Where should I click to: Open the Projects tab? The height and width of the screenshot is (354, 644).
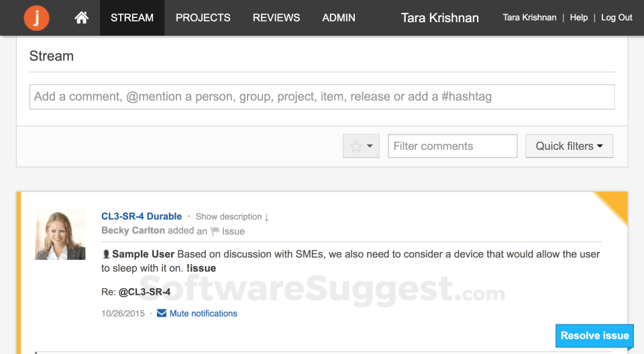click(x=203, y=18)
